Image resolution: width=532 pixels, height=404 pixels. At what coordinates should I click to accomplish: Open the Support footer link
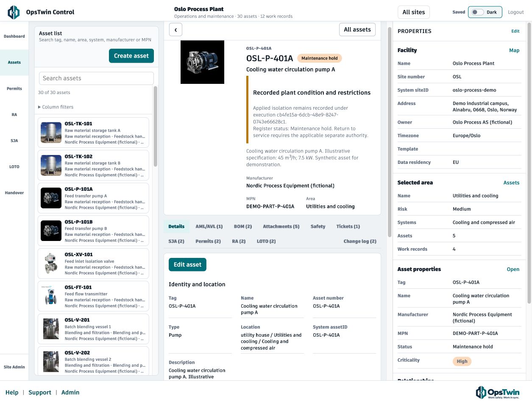40,393
